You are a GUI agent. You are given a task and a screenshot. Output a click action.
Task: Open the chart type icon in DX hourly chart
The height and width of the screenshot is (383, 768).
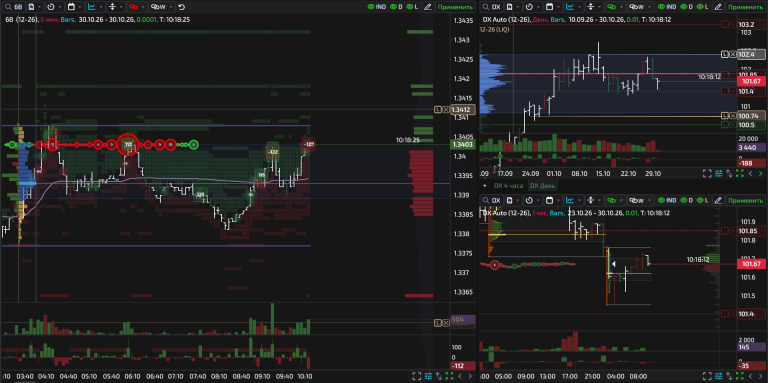570,200
